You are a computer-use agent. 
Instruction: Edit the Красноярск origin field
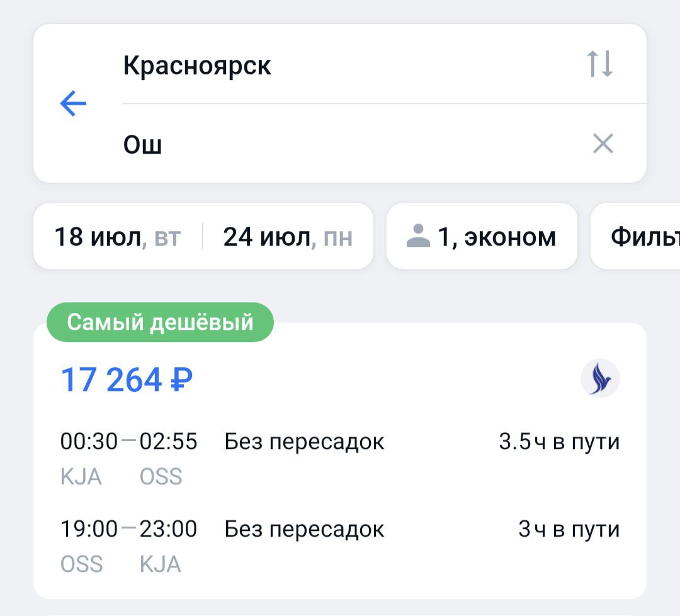pyautogui.click(x=197, y=66)
